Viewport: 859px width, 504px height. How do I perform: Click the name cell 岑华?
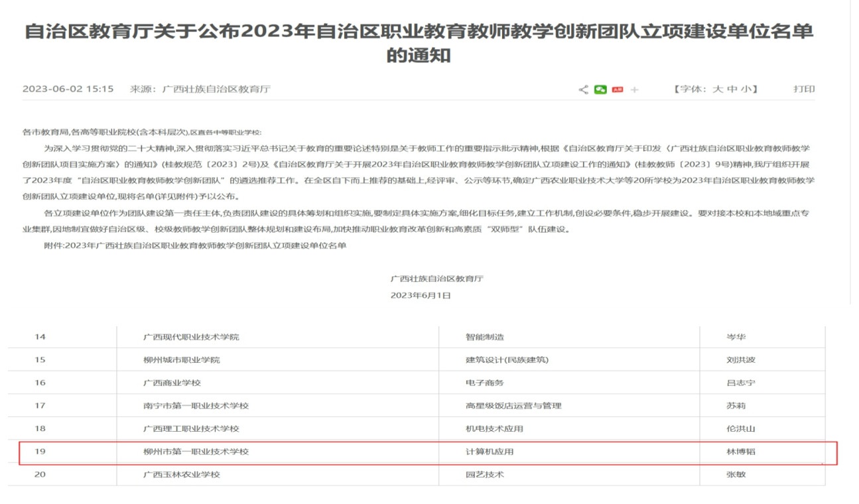(736, 337)
